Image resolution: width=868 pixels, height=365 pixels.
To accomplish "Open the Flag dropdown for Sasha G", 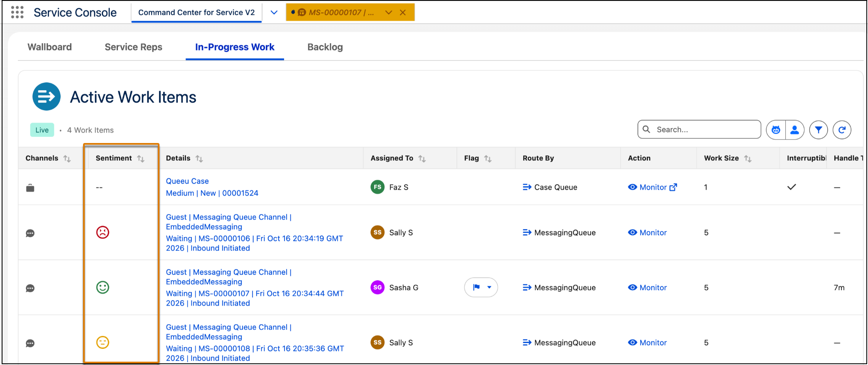I will [x=481, y=287].
